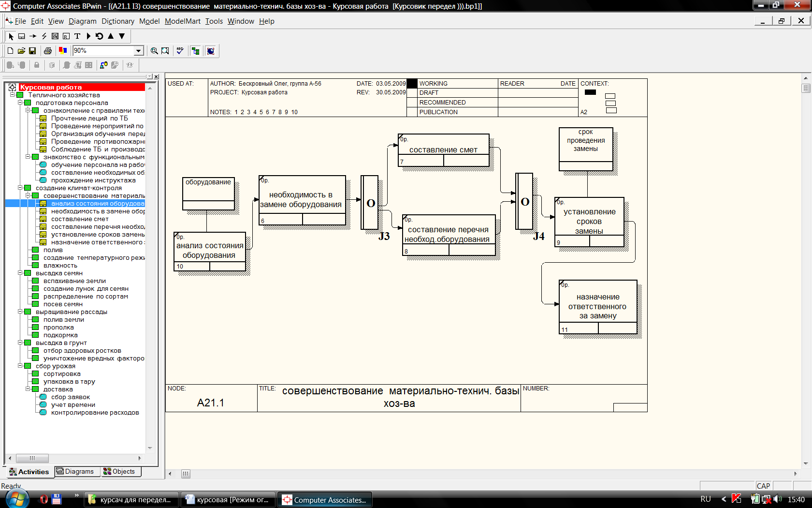Activate the Text block tool
The width and height of the screenshot is (812, 508).
77,36
